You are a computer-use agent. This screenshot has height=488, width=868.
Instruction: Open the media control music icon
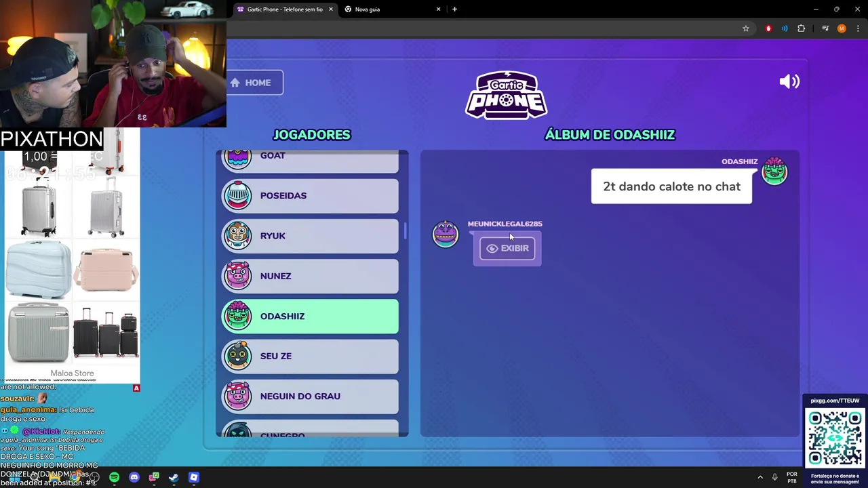(825, 28)
